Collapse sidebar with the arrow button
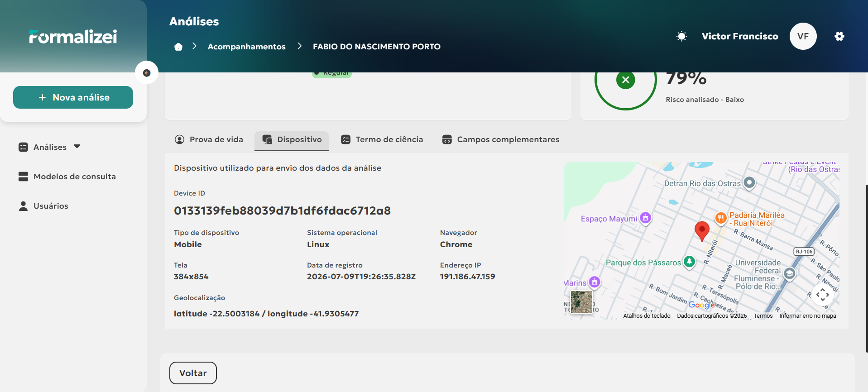Screen dimensions: 868x392 [x=147, y=73]
